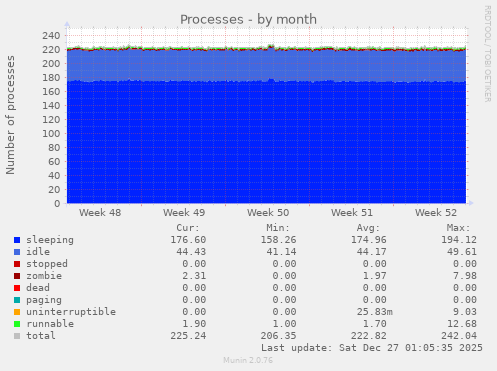Click runnable maximum value 12.68

click(x=462, y=324)
